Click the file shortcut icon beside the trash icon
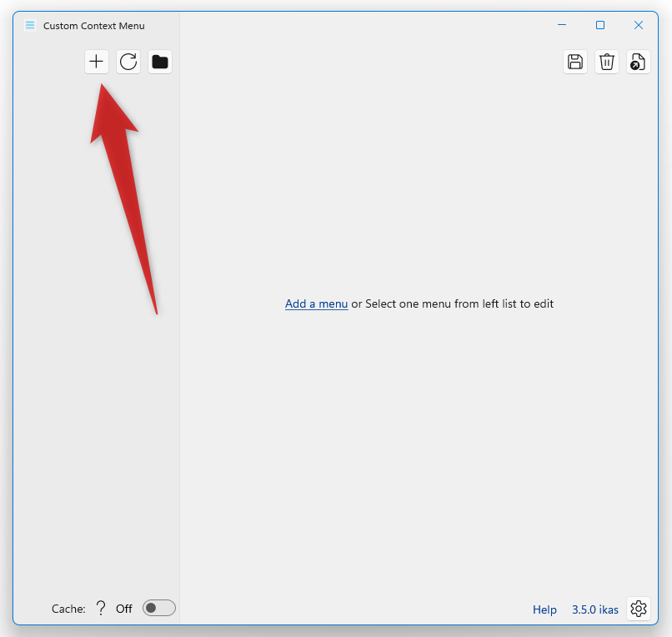Image resolution: width=672 pixels, height=637 pixels. tap(639, 62)
